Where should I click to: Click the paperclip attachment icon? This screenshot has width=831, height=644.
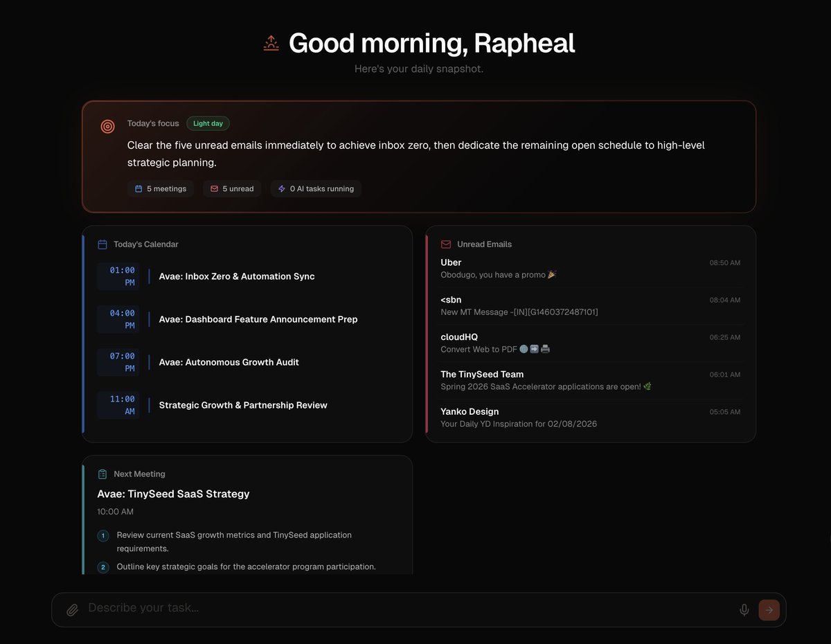pyautogui.click(x=72, y=610)
